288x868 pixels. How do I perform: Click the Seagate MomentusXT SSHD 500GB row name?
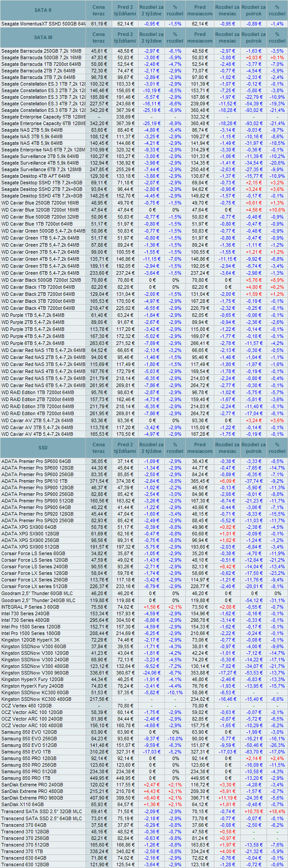43,24
